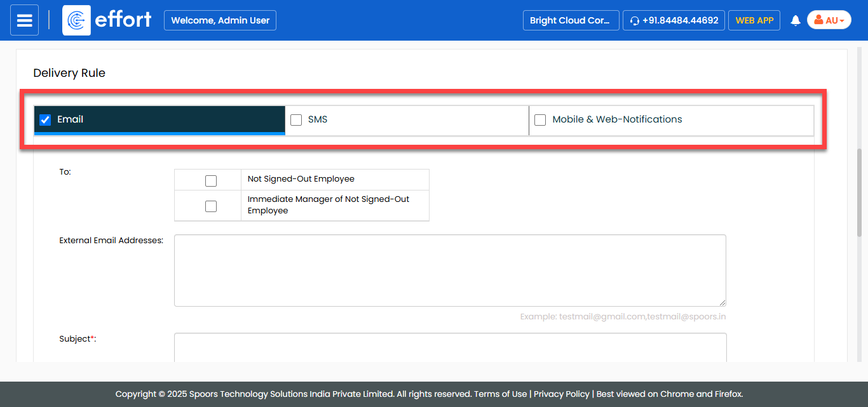Open the Bright Cloud Cor... company selector
The image size is (868, 407).
click(570, 20)
